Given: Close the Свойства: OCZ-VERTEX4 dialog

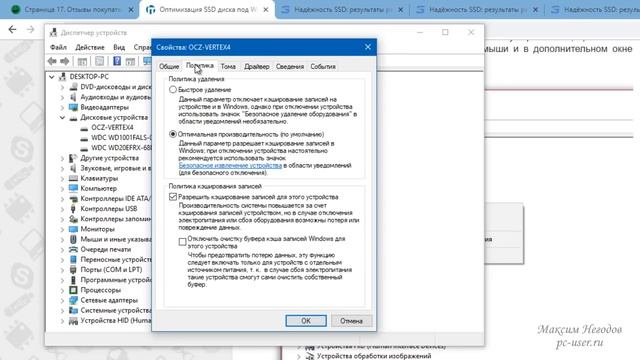Looking at the screenshot, I should tap(368, 47).
